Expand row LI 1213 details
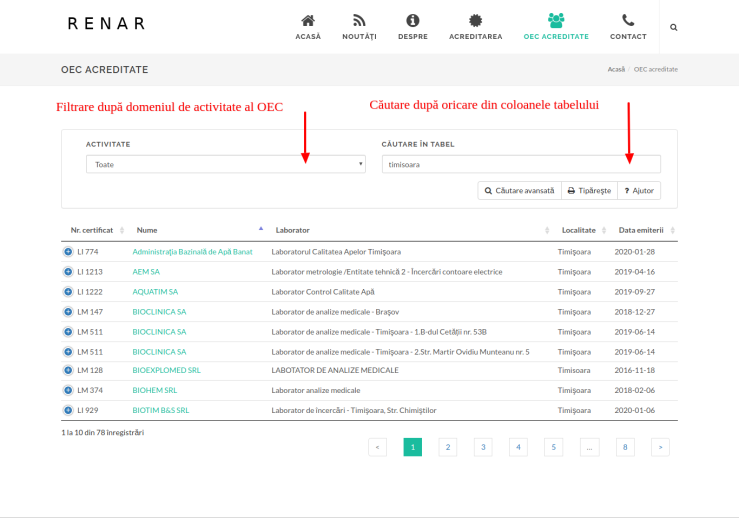Viewport: 739px width, 518px height. tap(68, 272)
